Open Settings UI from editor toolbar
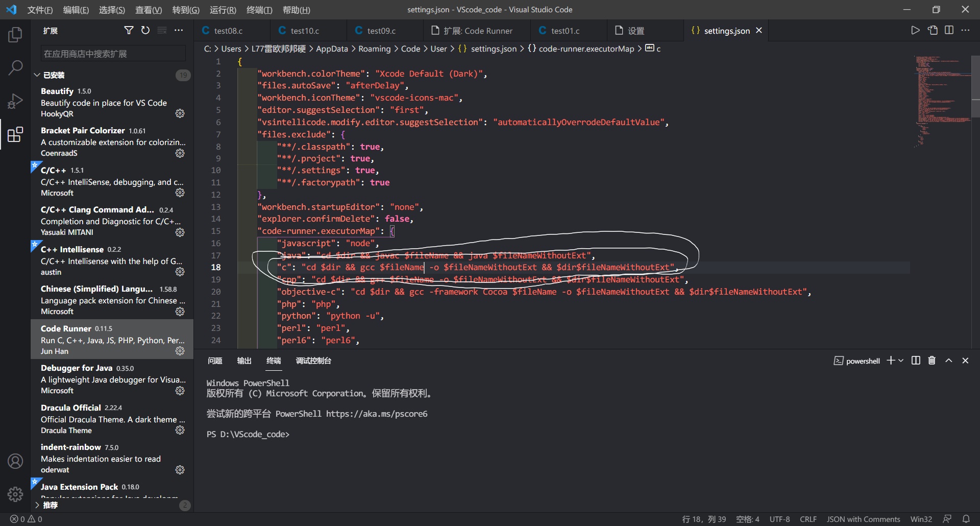The height and width of the screenshot is (526, 980). [x=933, y=31]
